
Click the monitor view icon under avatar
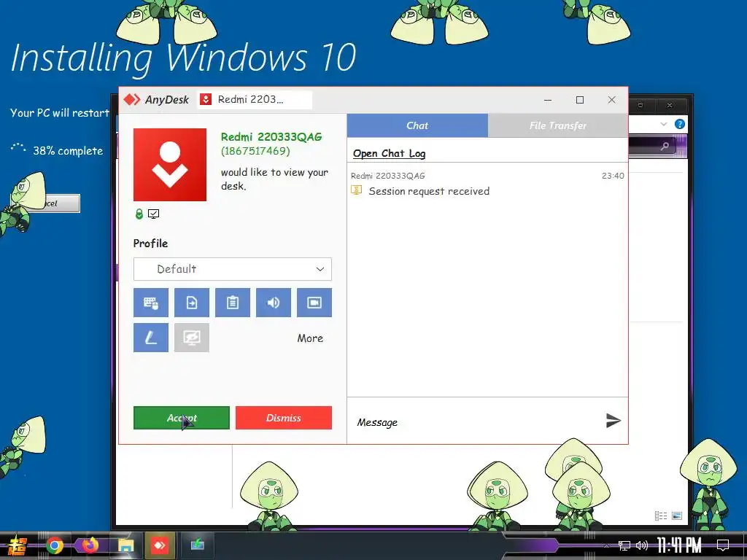point(153,214)
